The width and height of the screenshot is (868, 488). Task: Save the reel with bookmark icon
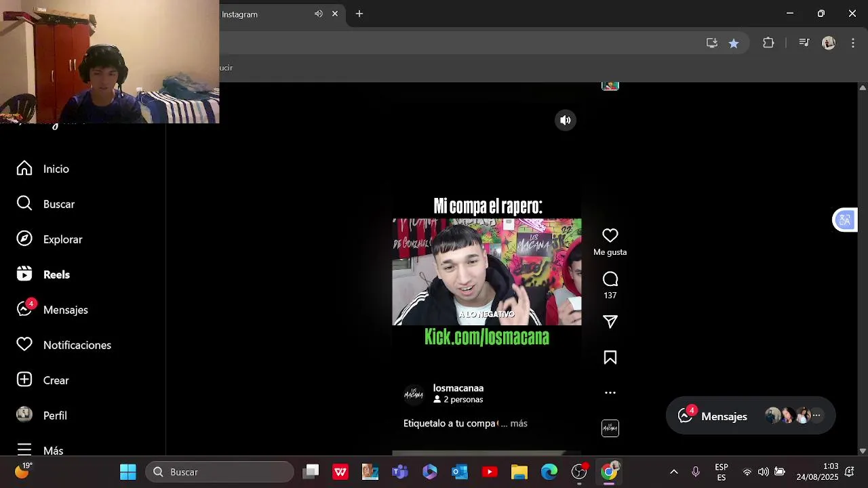[x=610, y=358]
